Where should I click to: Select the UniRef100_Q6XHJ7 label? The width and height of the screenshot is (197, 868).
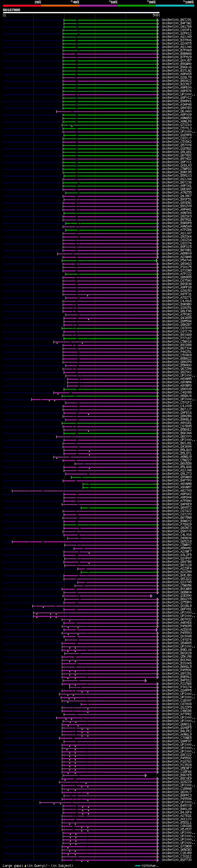pos(176,792)
